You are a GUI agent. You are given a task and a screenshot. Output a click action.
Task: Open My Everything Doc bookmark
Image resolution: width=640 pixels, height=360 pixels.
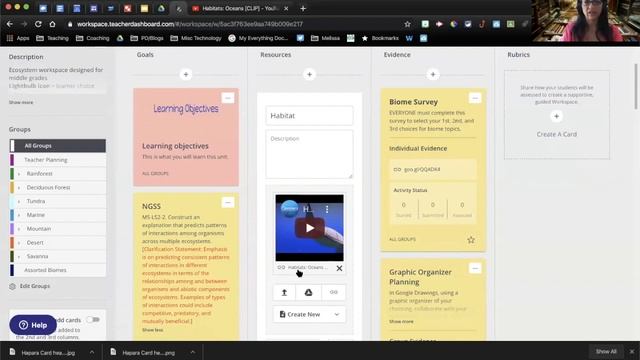pyautogui.click(x=258, y=38)
